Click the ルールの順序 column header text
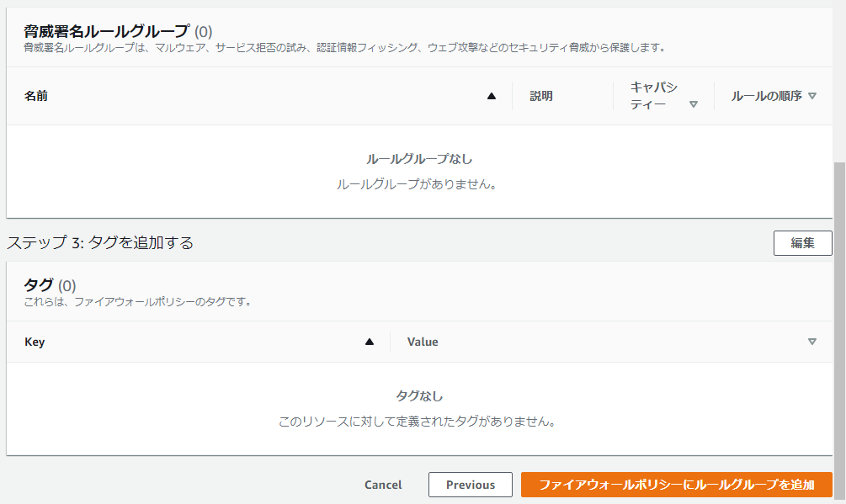846x504 pixels. coord(767,96)
